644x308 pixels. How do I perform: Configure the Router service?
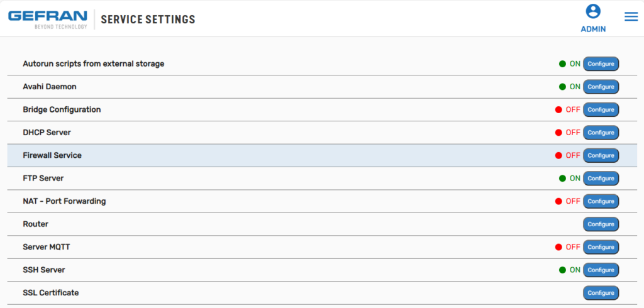click(x=601, y=224)
